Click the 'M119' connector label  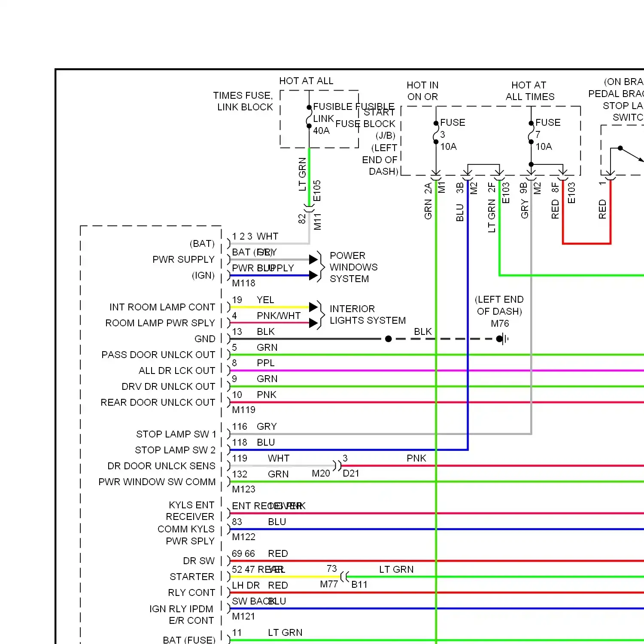[243, 410]
